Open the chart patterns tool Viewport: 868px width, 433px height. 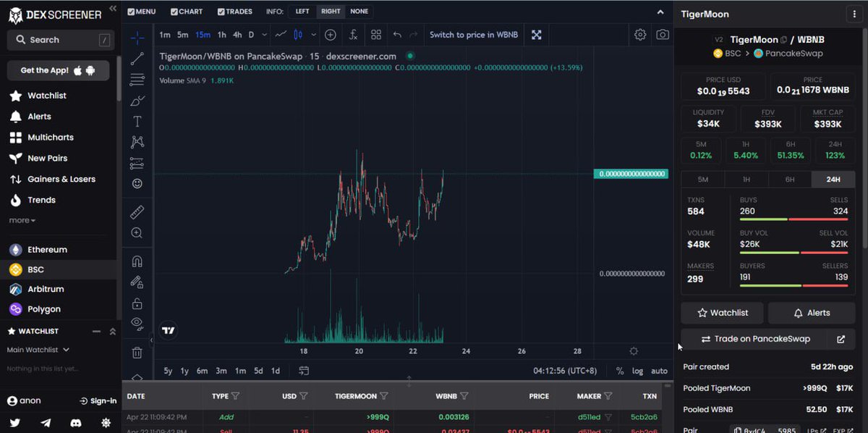pyautogui.click(x=137, y=142)
